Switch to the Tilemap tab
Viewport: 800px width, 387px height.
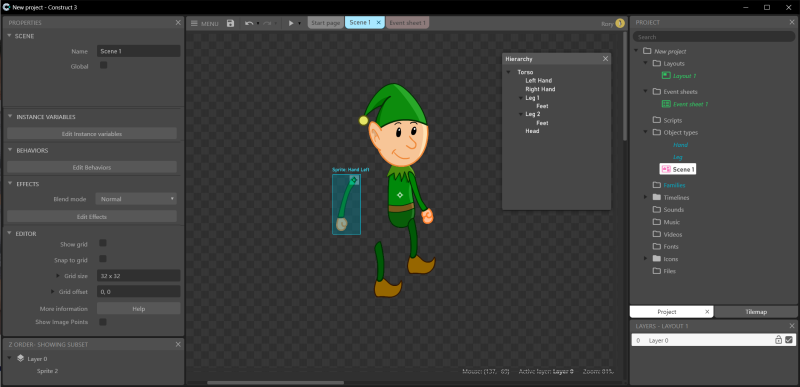756,312
